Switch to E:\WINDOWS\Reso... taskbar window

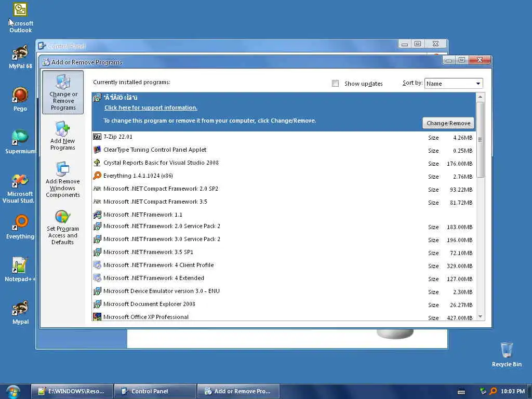click(72, 391)
